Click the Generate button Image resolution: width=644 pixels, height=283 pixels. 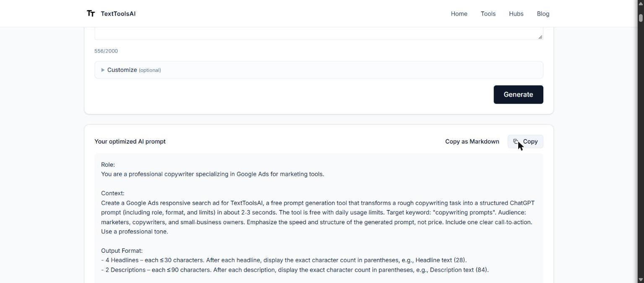tap(518, 94)
